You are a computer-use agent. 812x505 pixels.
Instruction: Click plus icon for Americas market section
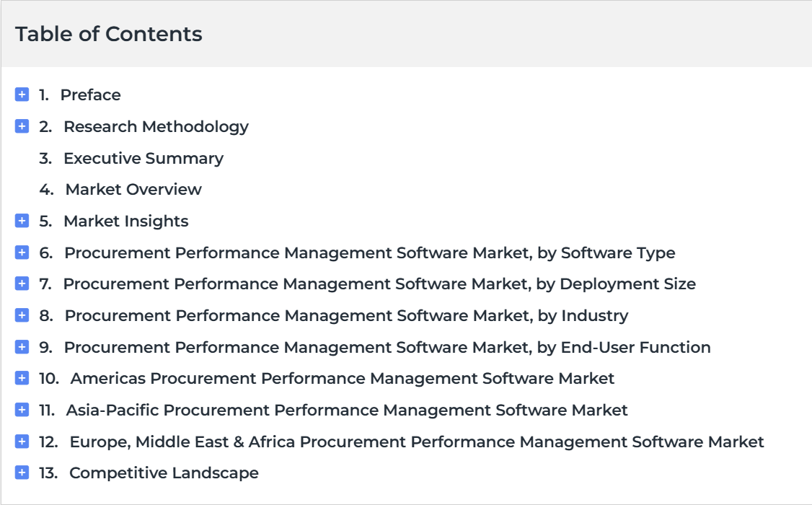pos(22,379)
